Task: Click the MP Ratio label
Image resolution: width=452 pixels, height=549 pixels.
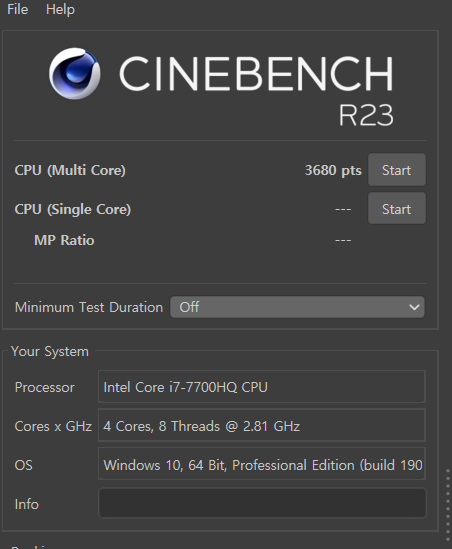Action: point(64,240)
